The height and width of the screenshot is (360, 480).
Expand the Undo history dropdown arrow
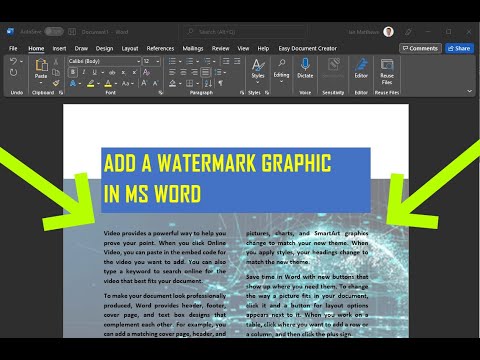22,61
